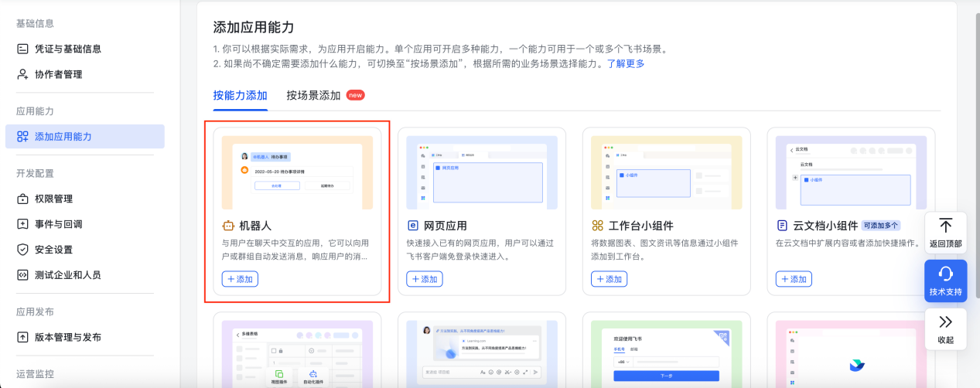Click the 版本管理与发布 upload icon
Viewport: 980px width, 388px height.
click(22, 337)
